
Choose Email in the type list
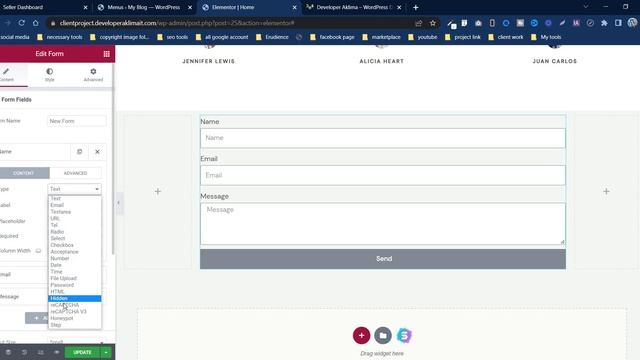(x=74, y=205)
